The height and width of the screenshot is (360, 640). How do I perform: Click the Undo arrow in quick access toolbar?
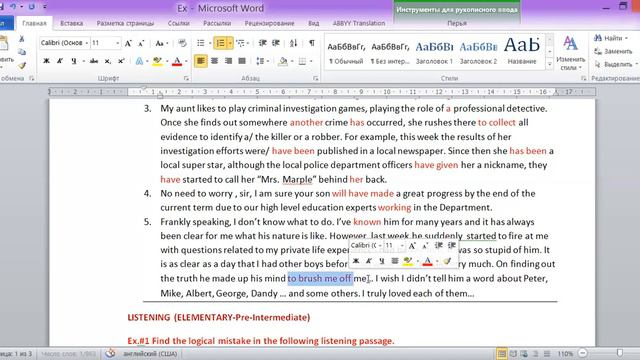pyautogui.click(x=13, y=7)
